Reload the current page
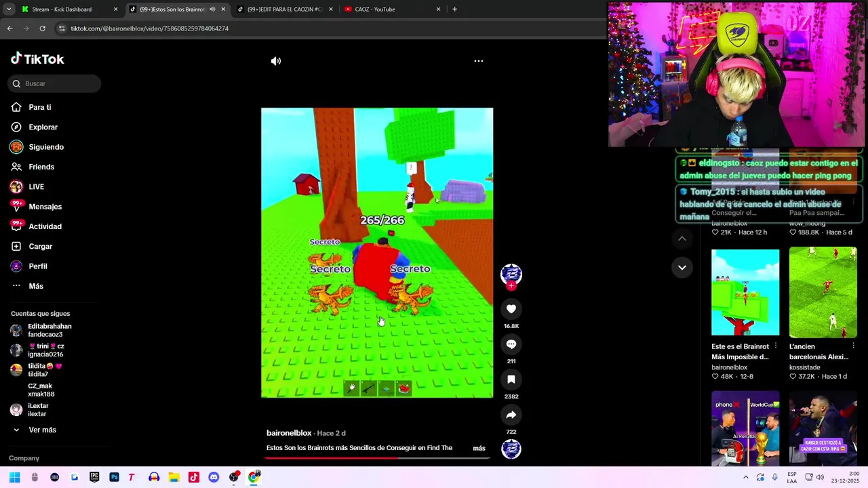 (x=42, y=28)
